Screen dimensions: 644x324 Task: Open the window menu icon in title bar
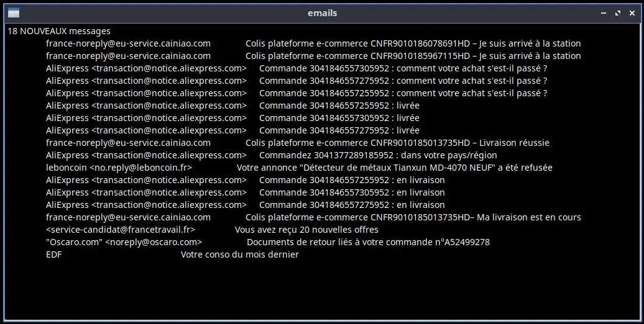[x=13, y=13]
